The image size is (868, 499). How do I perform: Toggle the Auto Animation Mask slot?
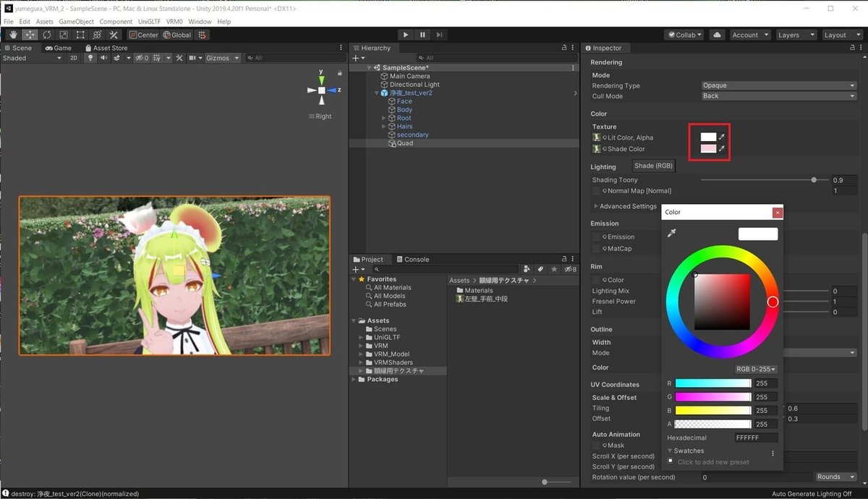click(x=596, y=445)
